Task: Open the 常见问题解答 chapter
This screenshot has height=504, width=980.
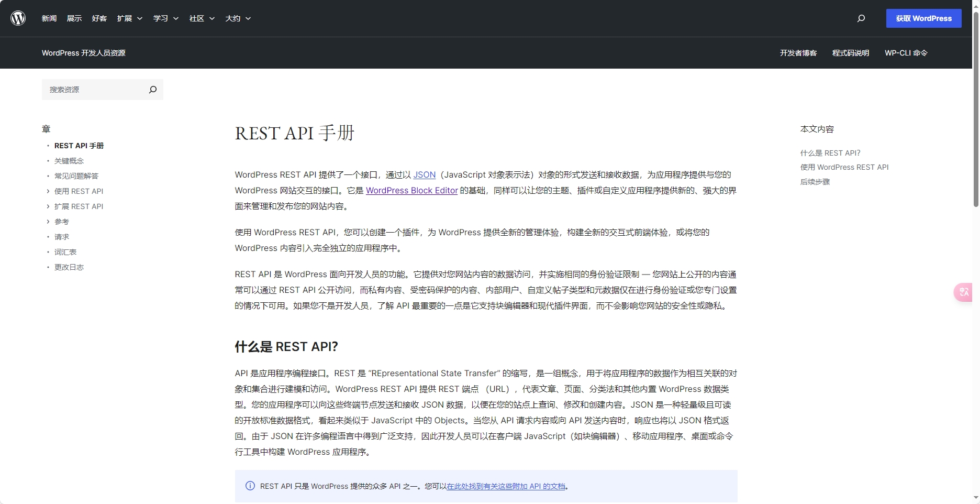Action: [x=76, y=176]
